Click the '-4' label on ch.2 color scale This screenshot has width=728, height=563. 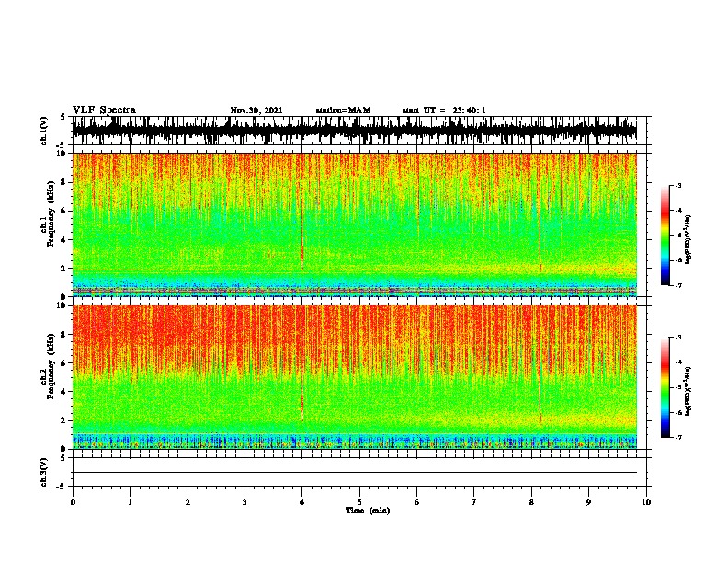click(x=677, y=362)
